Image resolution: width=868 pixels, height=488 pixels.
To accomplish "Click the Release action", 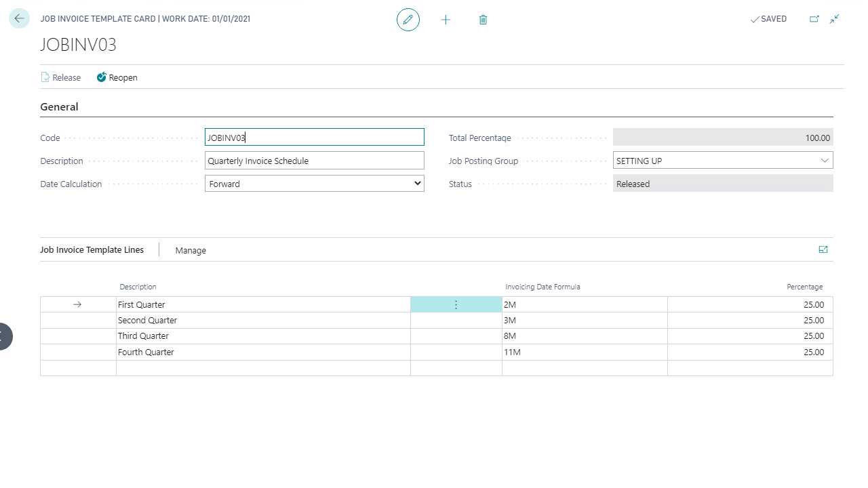I will (61, 77).
